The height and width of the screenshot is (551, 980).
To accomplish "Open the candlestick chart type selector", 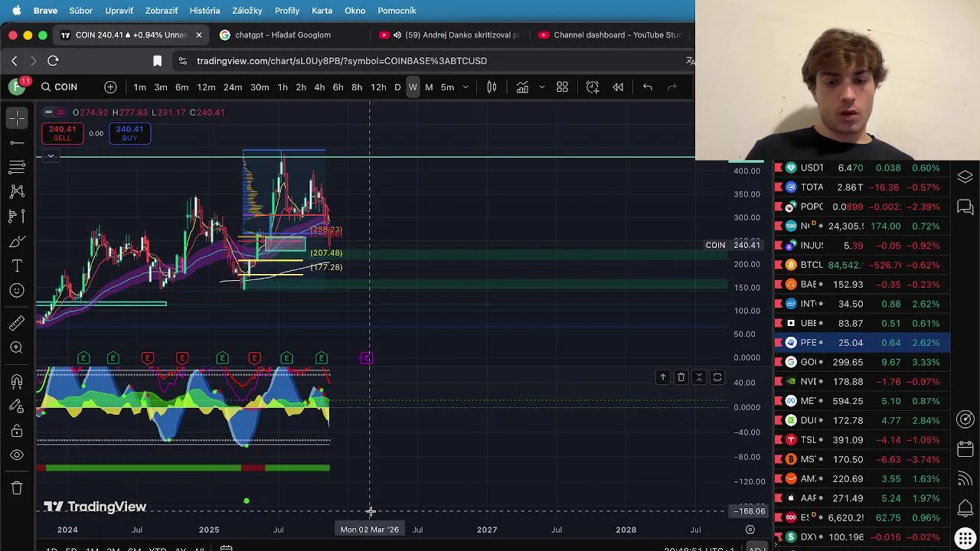I will click(492, 87).
